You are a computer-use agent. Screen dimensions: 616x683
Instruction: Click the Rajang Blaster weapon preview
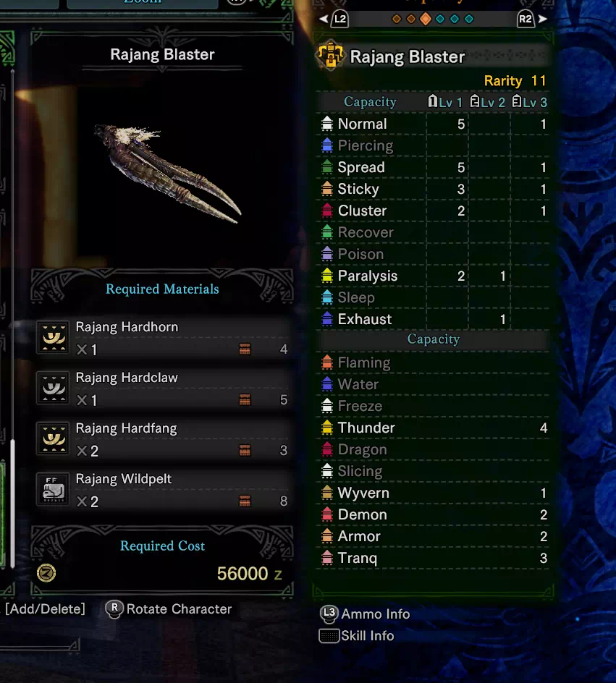click(x=168, y=174)
